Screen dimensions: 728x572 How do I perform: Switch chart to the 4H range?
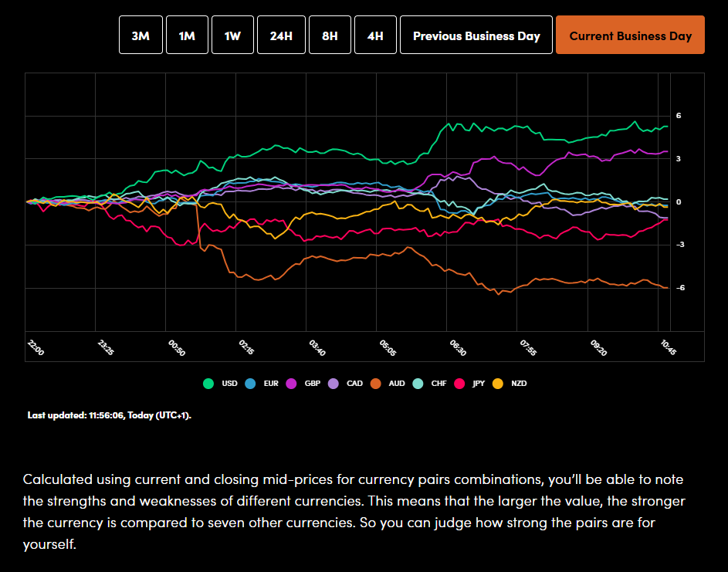(x=375, y=36)
